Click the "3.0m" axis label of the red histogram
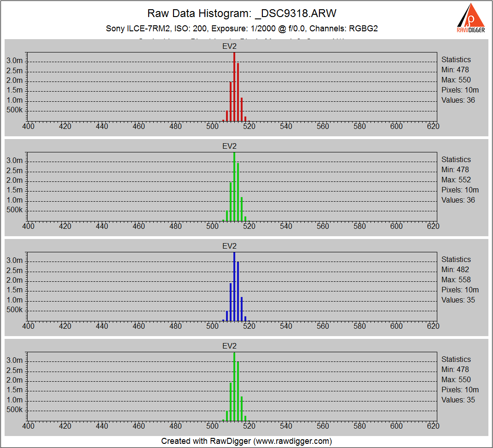The height and width of the screenshot is (448, 493). tap(14, 61)
